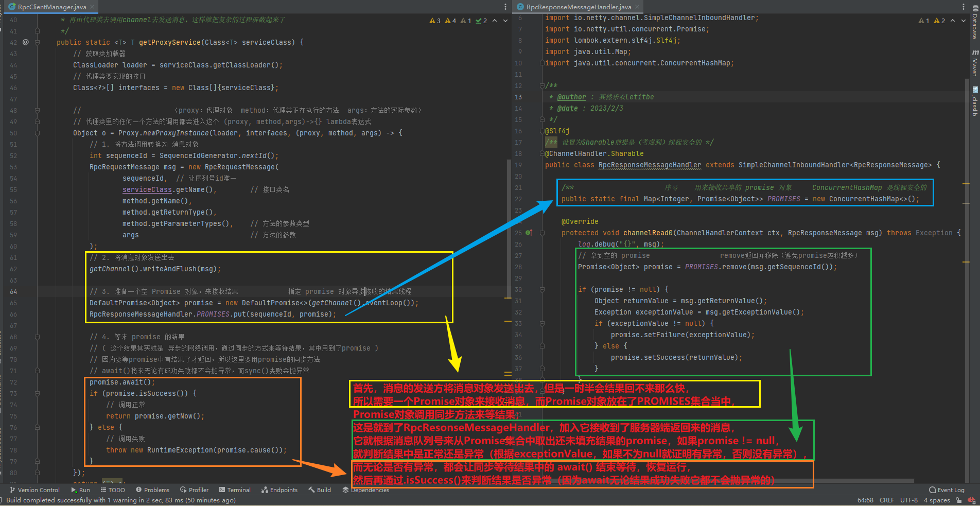Toggle the read-only lock in status bar

tap(959, 500)
